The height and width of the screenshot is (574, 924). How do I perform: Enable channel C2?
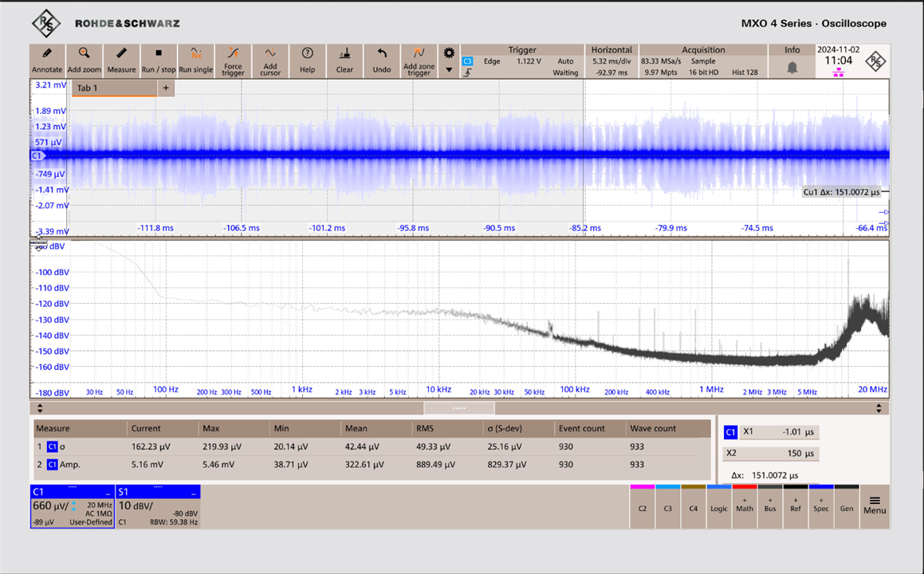click(643, 507)
